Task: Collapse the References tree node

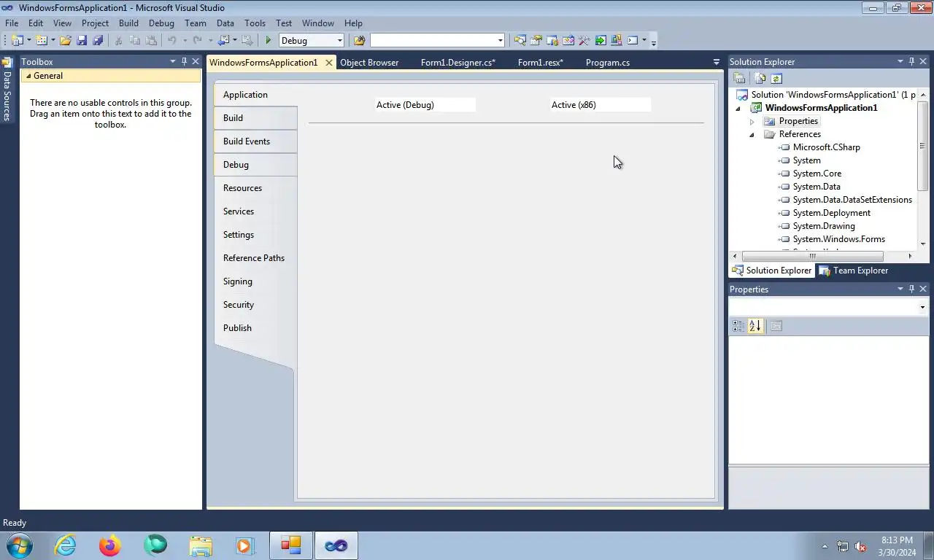Action: tap(752, 135)
